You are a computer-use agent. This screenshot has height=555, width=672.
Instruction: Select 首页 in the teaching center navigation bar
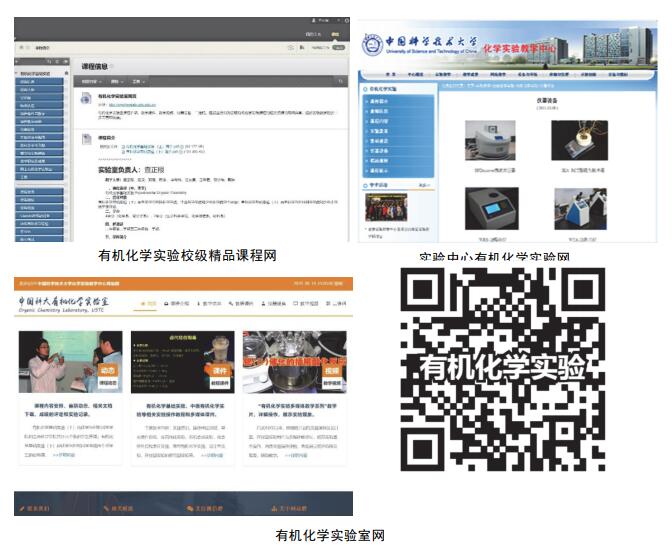pyautogui.click(x=390, y=75)
